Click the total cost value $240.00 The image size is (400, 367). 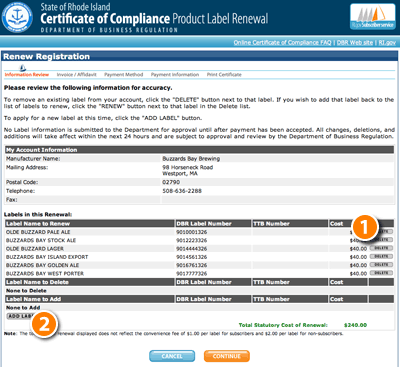pyautogui.click(x=355, y=325)
